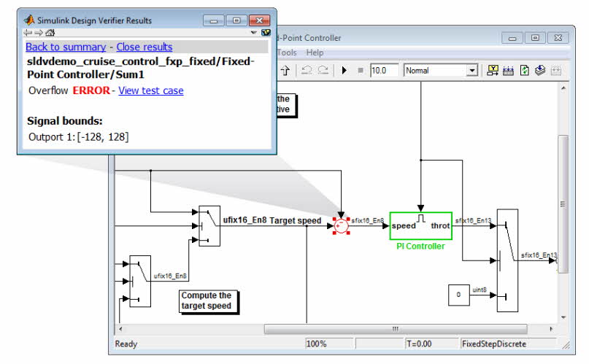This screenshot has height=364, width=589.
Task: Go forward in the Results window
Action: tap(39, 33)
